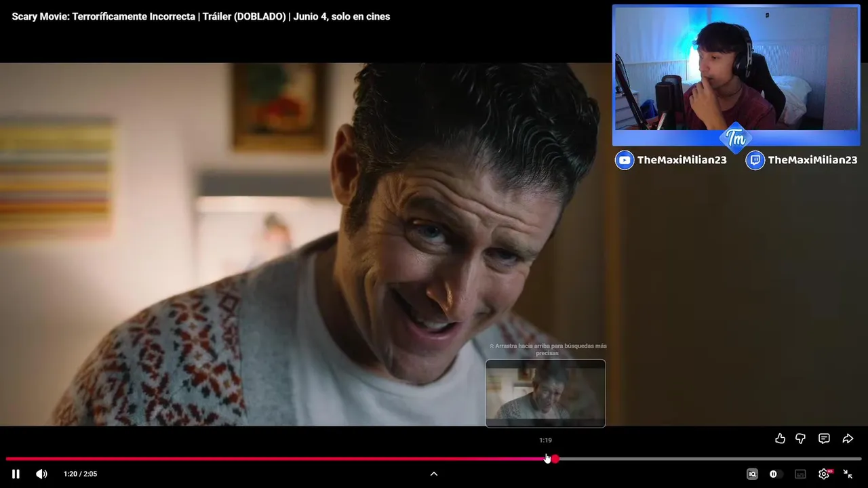Open the comments panel icon
This screenshot has height=488, width=868.
824,439
